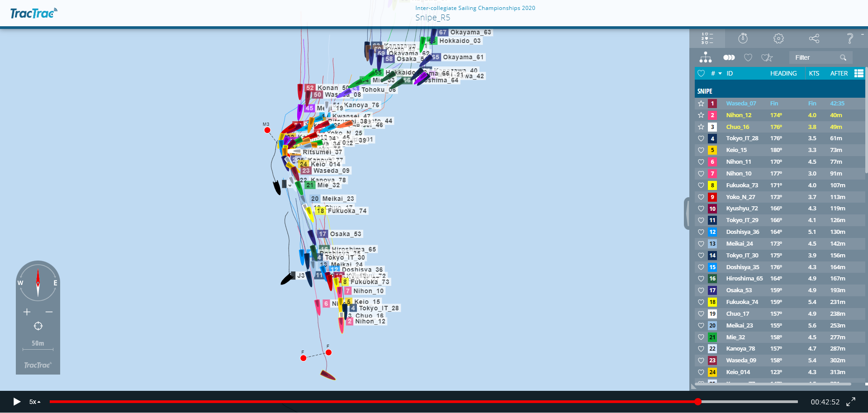
Task: Center the map with crosshair icon
Action: 38,326
